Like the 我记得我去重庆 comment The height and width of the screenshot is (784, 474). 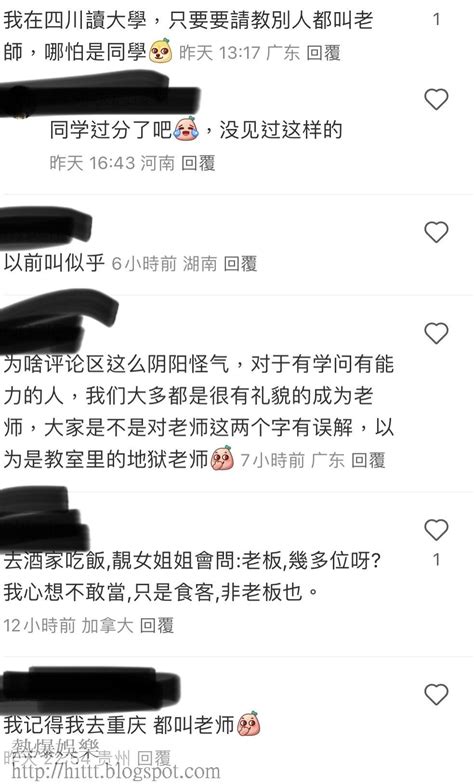436,694
